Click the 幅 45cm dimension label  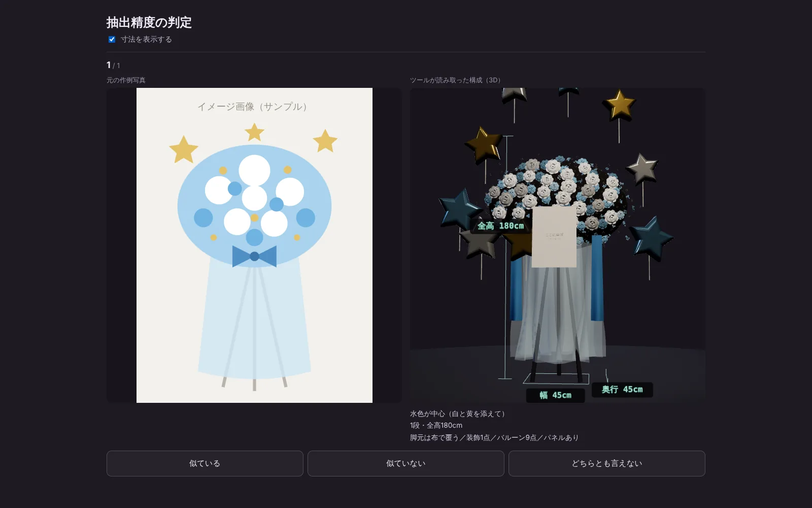click(x=555, y=395)
